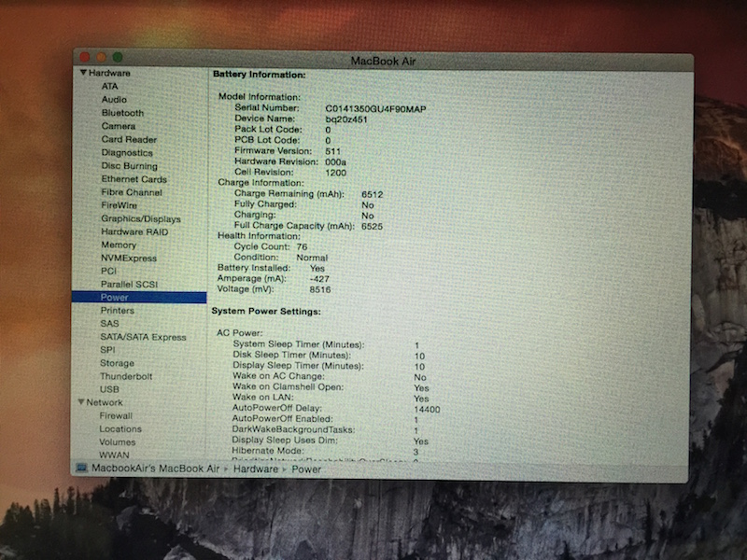Select Fibre Channel entry

click(x=132, y=192)
